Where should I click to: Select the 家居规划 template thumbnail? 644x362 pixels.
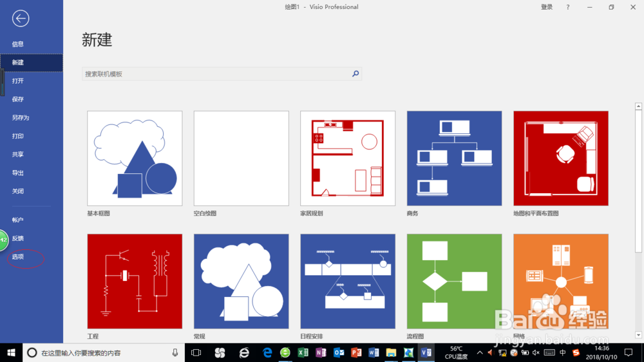click(x=348, y=158)
